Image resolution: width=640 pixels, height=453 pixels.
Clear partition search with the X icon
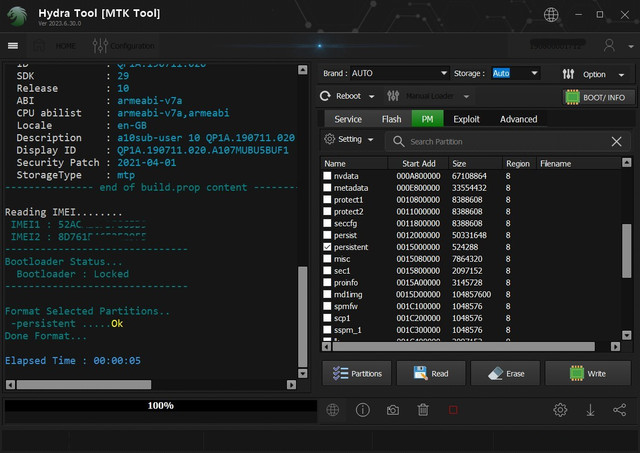[x=616, y=142]
